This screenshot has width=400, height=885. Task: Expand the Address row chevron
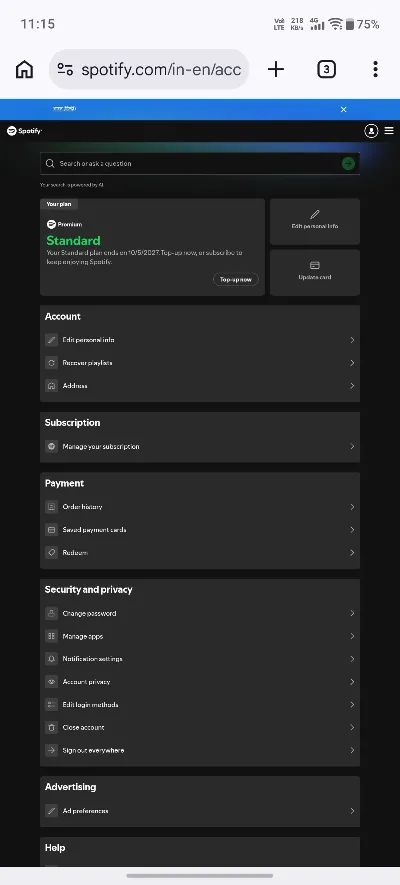[352, 386]
